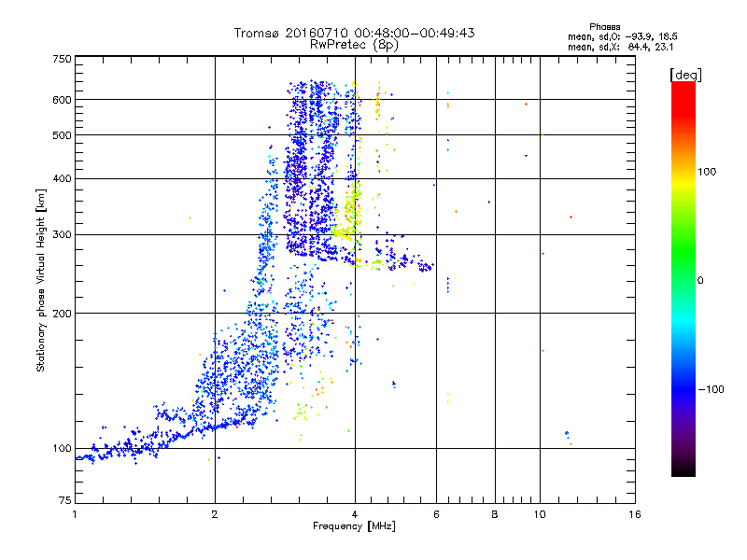Pick the black bottom of the phase colorbar
747x560 pixels.
coord(684,469)
